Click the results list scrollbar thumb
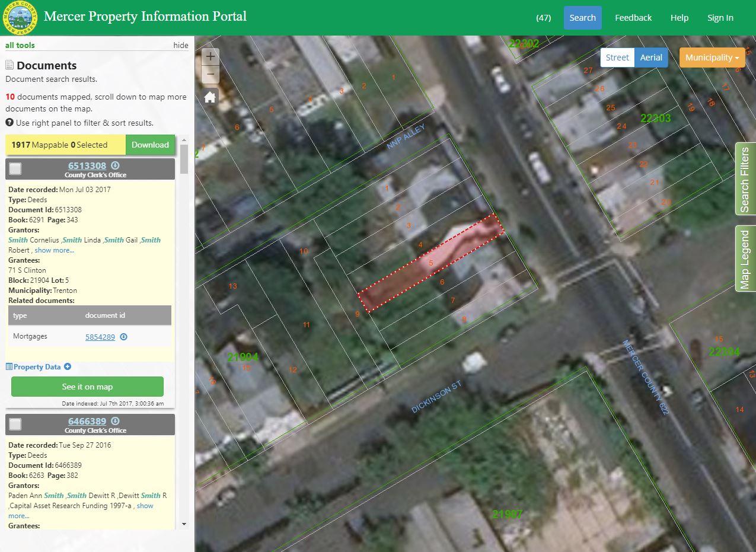 184,160
